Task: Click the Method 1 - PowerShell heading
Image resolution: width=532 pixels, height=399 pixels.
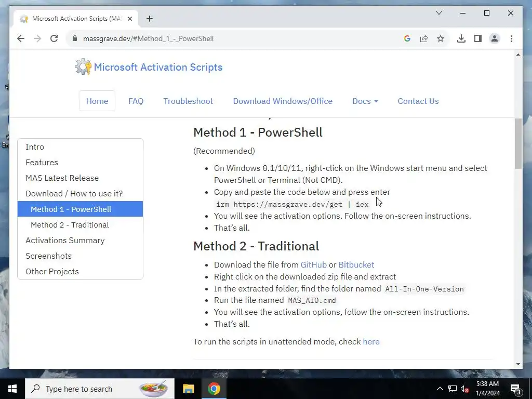Action: 258,132
